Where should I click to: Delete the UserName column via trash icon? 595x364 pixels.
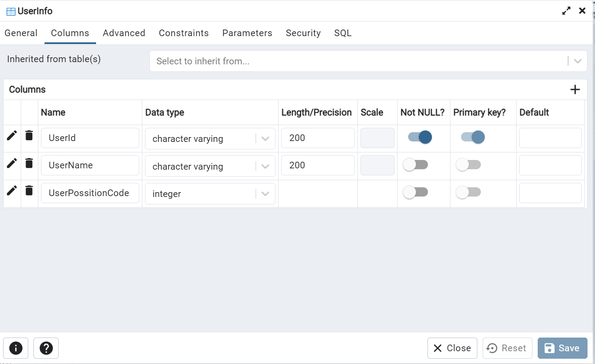click(x=29, y=163)
